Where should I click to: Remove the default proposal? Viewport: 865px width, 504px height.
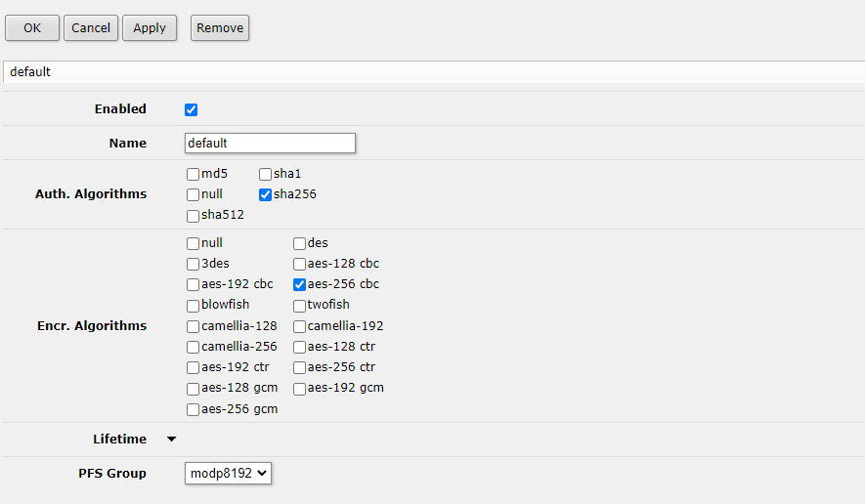220,28
